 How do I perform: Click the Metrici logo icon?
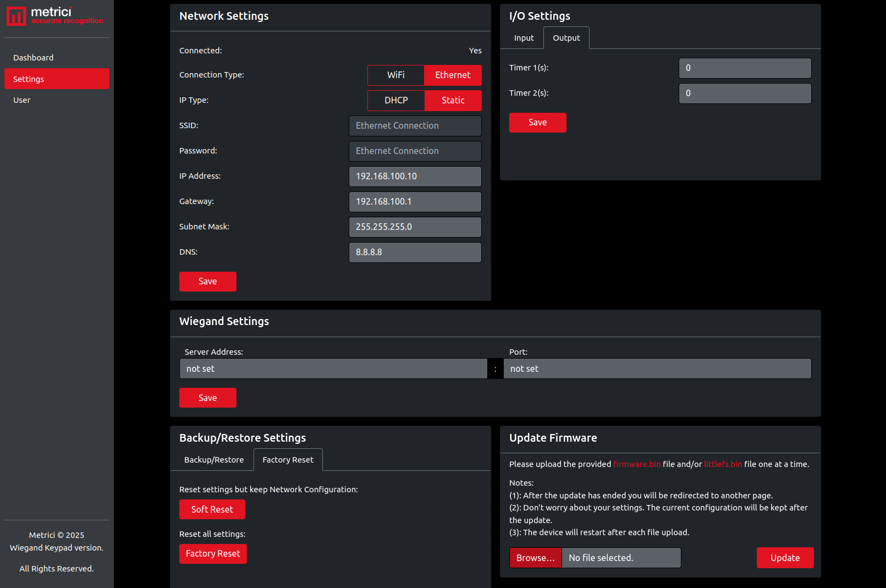tap(16, 16)
